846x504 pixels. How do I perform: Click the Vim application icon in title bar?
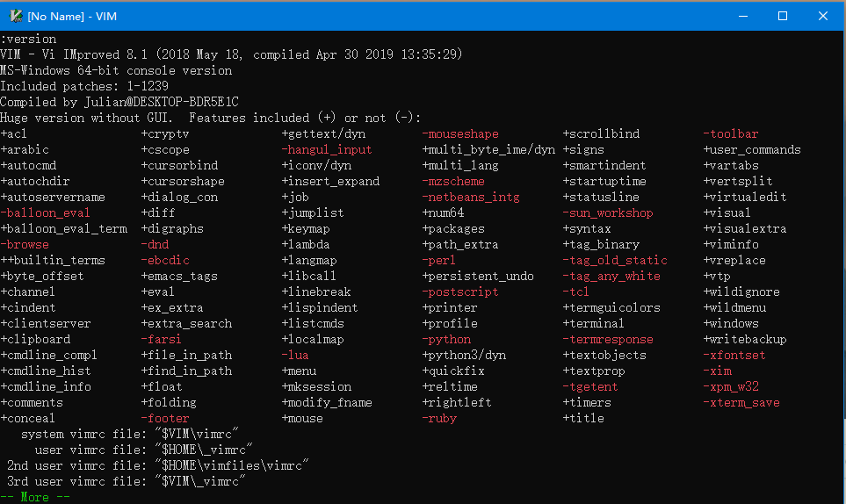point(16,16)
